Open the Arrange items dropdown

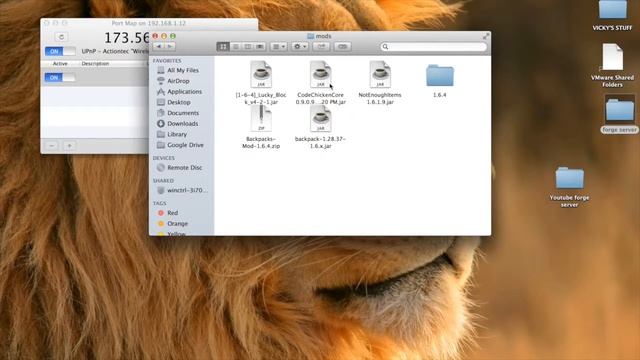pos(279,47)
